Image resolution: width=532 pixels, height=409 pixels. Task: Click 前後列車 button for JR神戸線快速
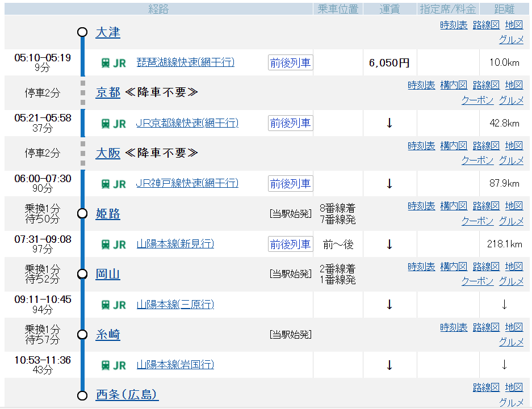click(290, 184)
